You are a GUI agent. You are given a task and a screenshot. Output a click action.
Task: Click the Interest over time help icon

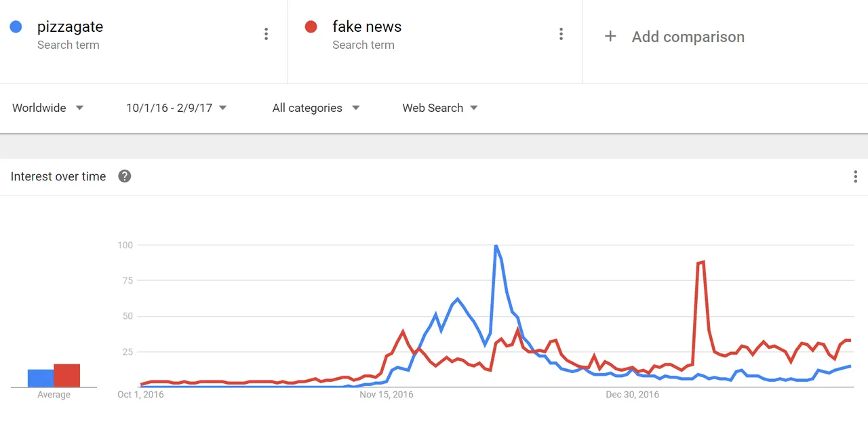click(x=124, y=176)
